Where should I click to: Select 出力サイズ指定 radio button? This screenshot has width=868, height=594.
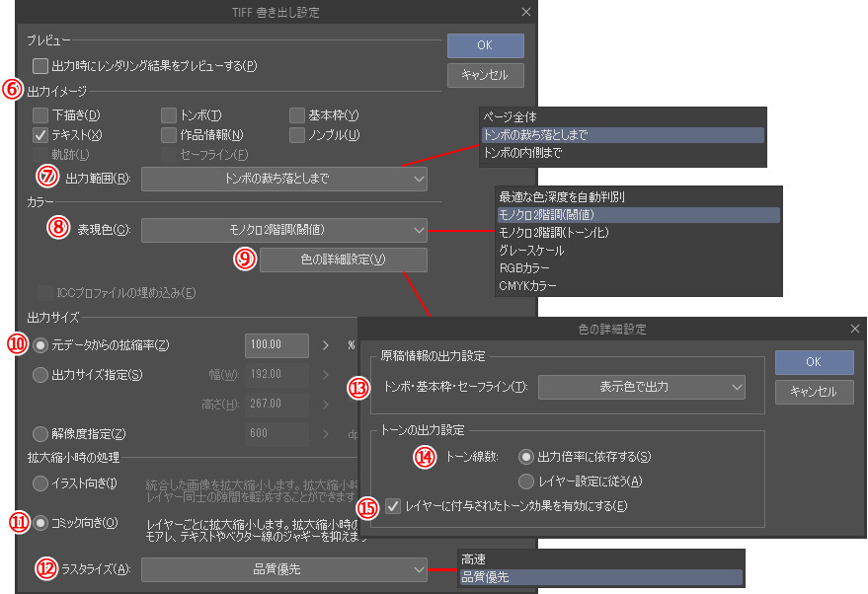[x=39, y=374]
